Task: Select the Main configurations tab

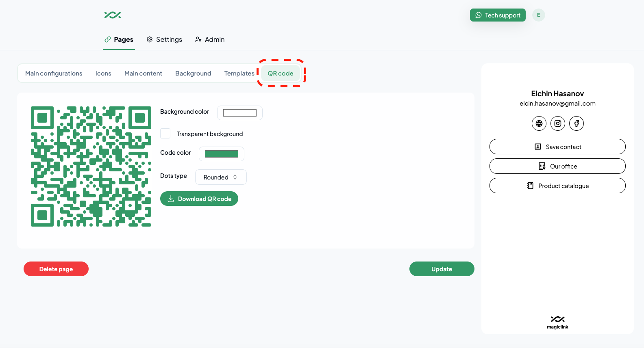Action: tap(54, 73)
